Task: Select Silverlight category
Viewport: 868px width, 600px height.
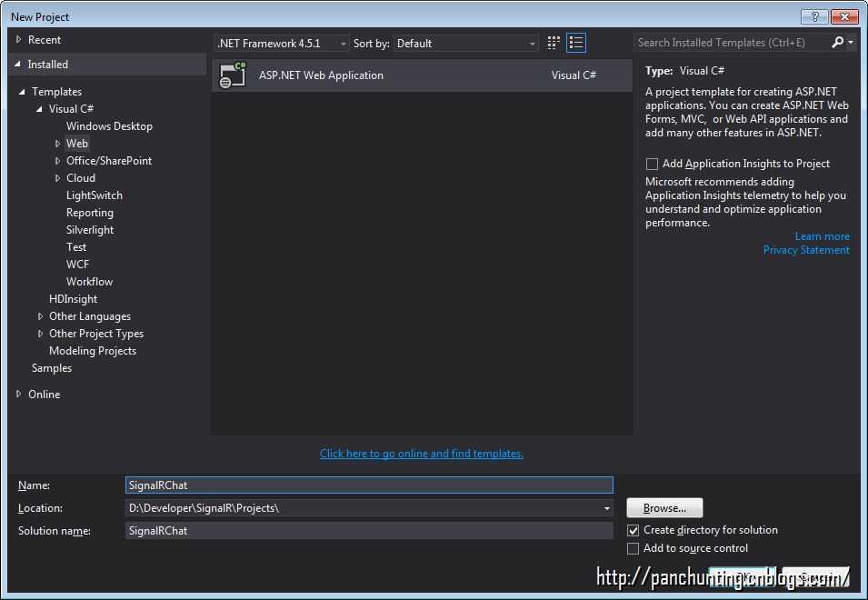Action: pos(90,230)
